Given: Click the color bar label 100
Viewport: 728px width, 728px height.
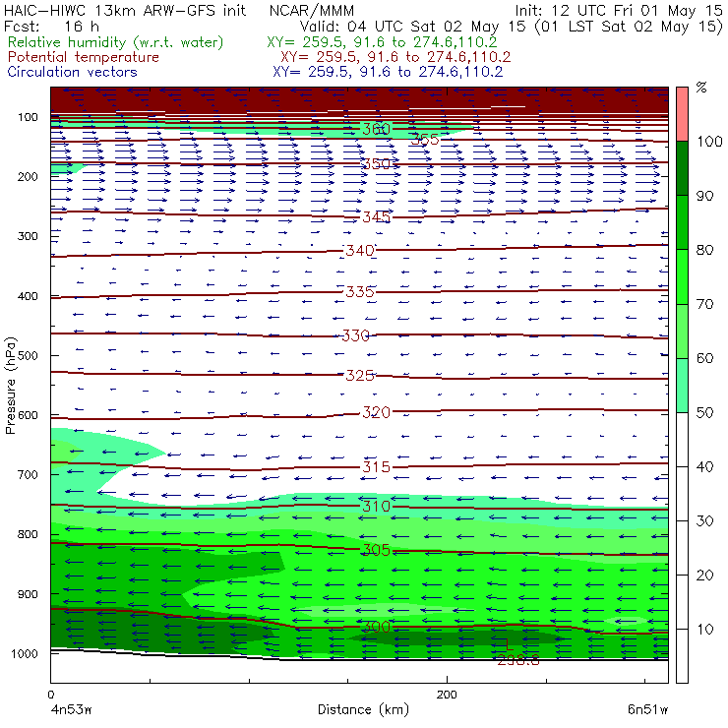Looking at the screenshot, I should pos(709,141).
